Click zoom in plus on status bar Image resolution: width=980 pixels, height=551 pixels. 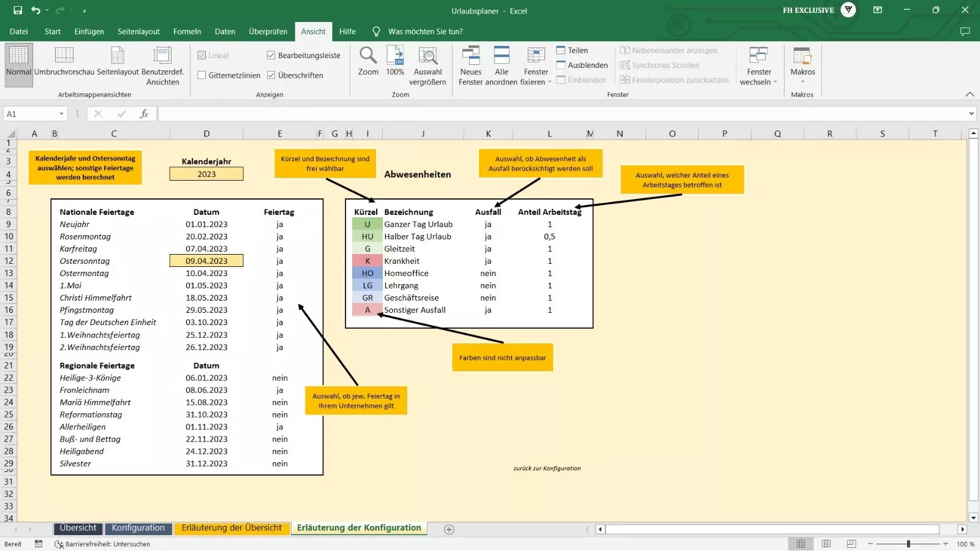[946, 544]
